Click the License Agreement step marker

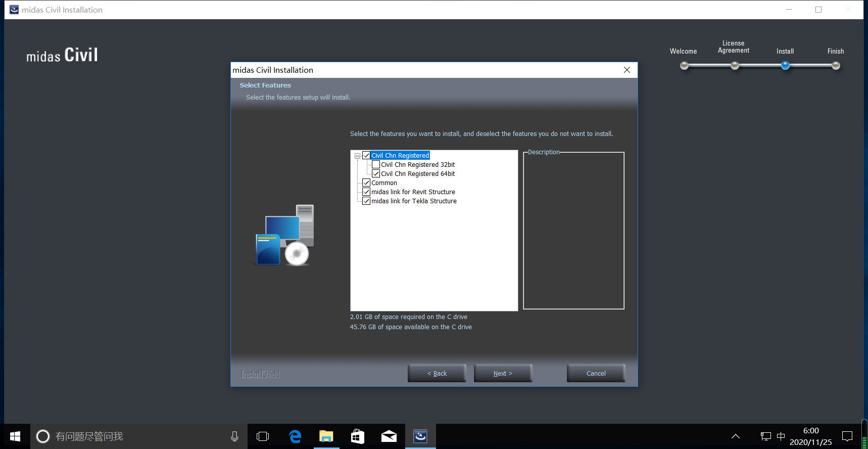pyautogui.click(x=735, y=65)
